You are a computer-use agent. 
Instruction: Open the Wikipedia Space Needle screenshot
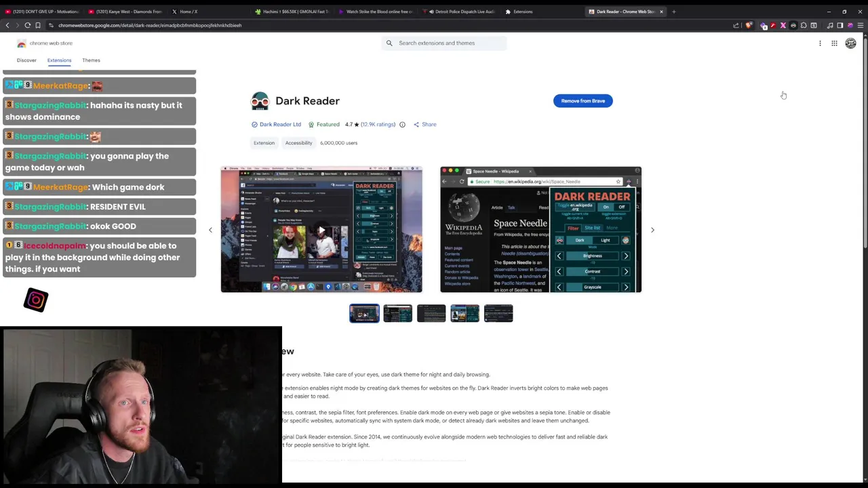(x=540, y=230)
